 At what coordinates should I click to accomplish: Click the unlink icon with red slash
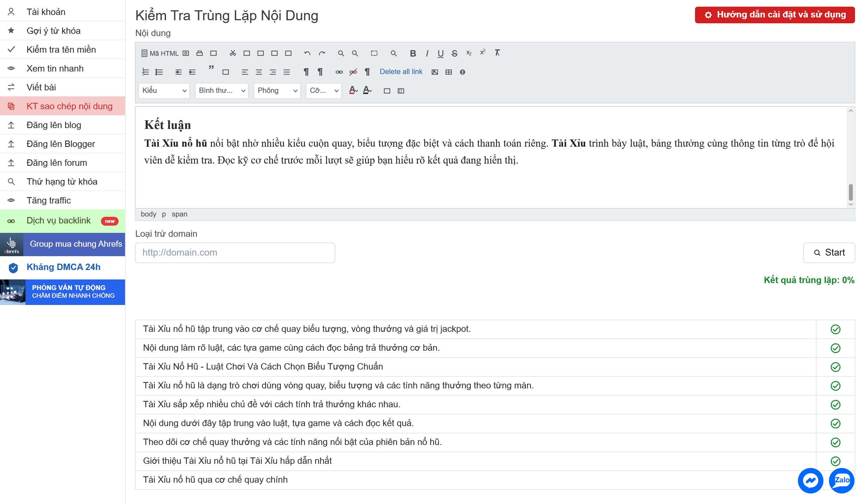pyautogui.click(x=353, y=72)
